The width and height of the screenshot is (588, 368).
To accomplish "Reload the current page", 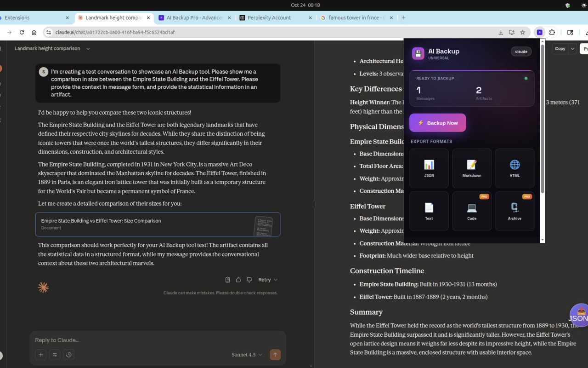I will point(22,32).
